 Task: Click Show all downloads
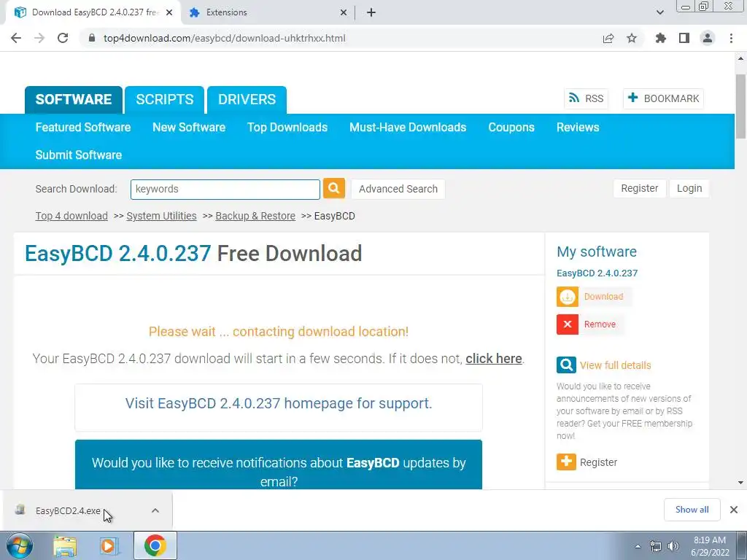(x=692, y=510)
